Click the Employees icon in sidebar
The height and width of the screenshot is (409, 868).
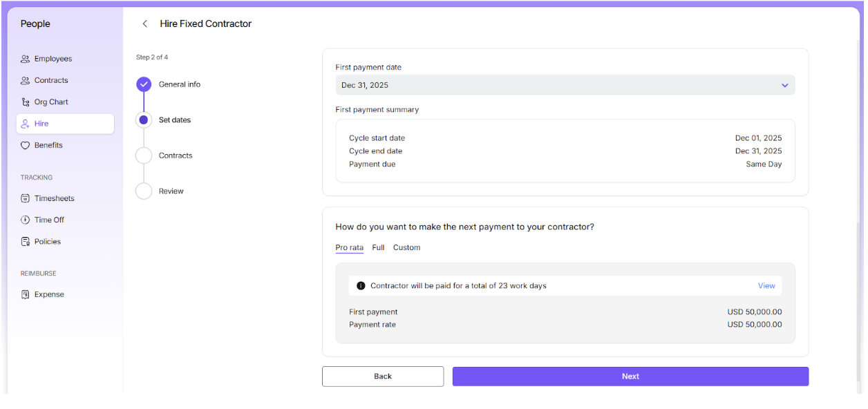pyautogui.click(x=26, y=59)
